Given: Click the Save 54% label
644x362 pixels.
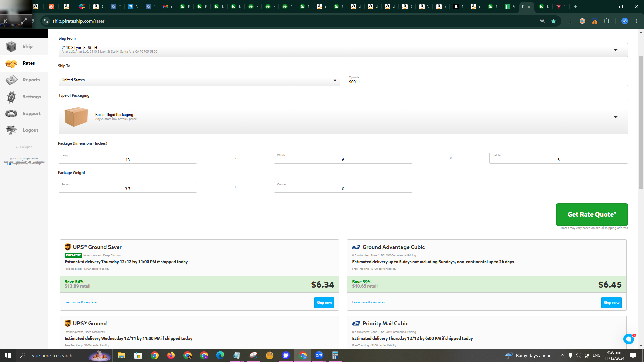Looking at the screenshot, I should pyautogui.click(x=74, y=282).
